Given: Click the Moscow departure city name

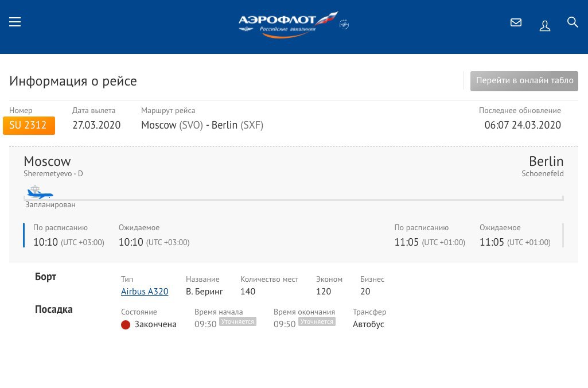Looking at the screenshot, I should [x=47, y=161].
